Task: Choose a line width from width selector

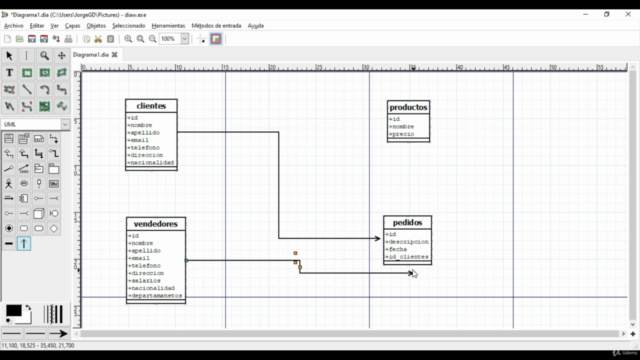Action: (x=53, y=314)
